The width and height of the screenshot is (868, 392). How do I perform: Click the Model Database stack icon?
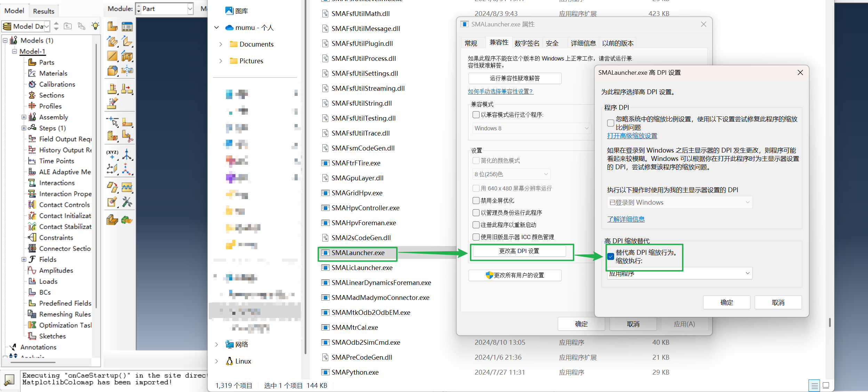(7, 26)
